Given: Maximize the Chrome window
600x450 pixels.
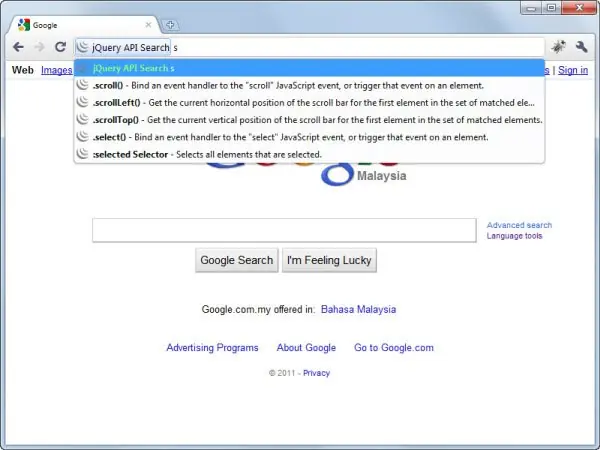Looking at the screenshot, I should [x=551, y=8].
